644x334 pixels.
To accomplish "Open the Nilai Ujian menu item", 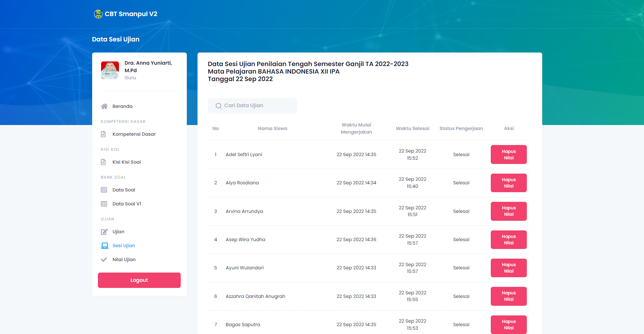I will [x=124, y=260].
